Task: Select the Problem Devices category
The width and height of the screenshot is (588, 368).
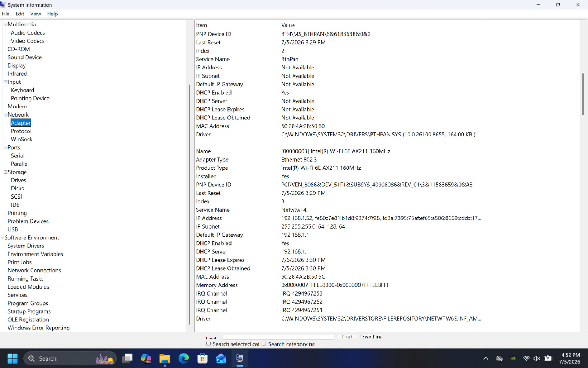Action: pos(28,221)
